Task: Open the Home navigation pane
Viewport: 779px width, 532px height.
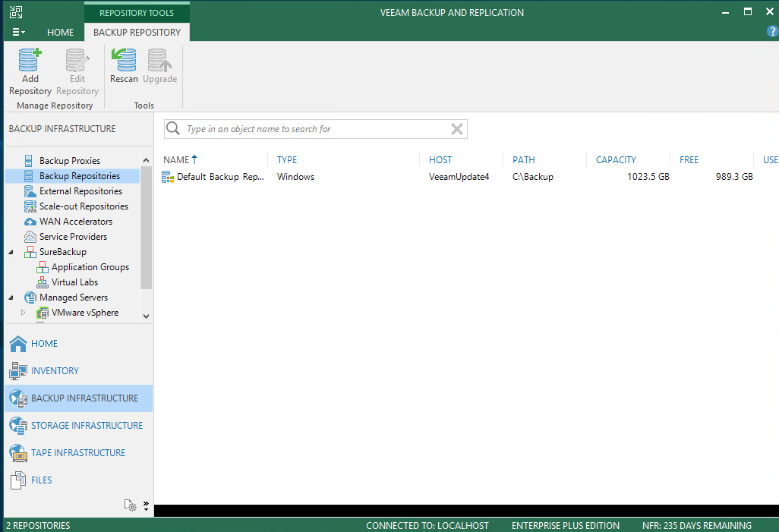Action: point(44,344)
